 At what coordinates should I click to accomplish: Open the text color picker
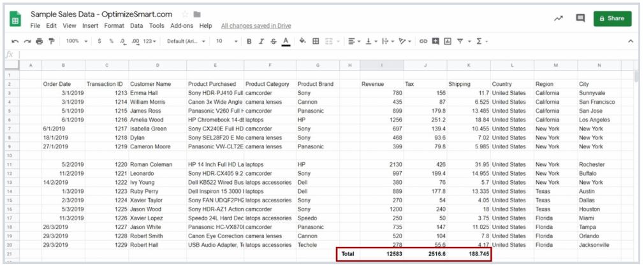[x=286, y=41]
